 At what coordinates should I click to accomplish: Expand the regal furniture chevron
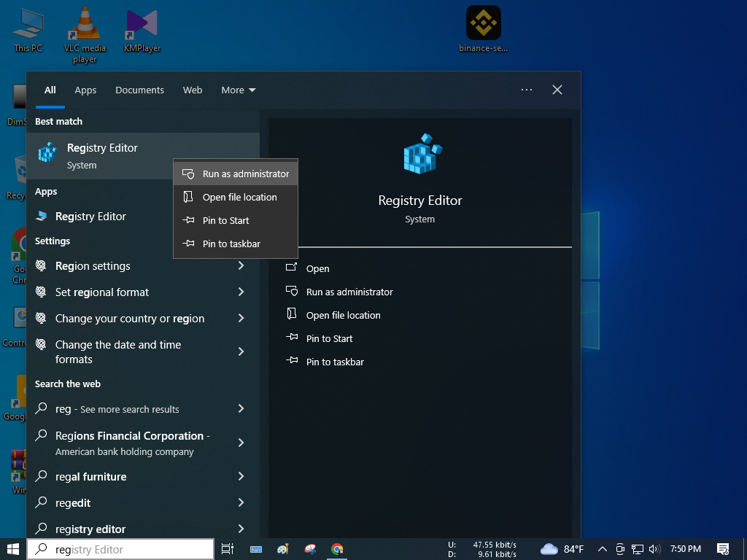[x=241, y=476]
